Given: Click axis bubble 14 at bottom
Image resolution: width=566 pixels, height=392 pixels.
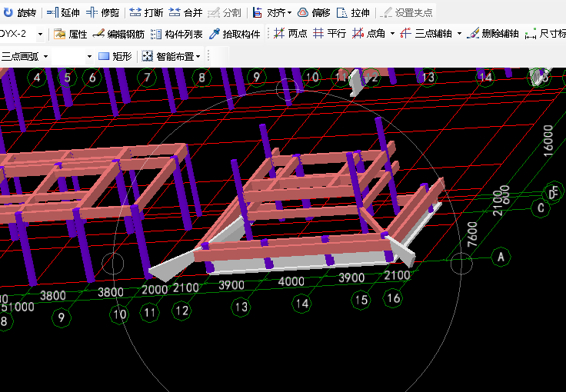Looking at the screenshot, I should (301, 304).
